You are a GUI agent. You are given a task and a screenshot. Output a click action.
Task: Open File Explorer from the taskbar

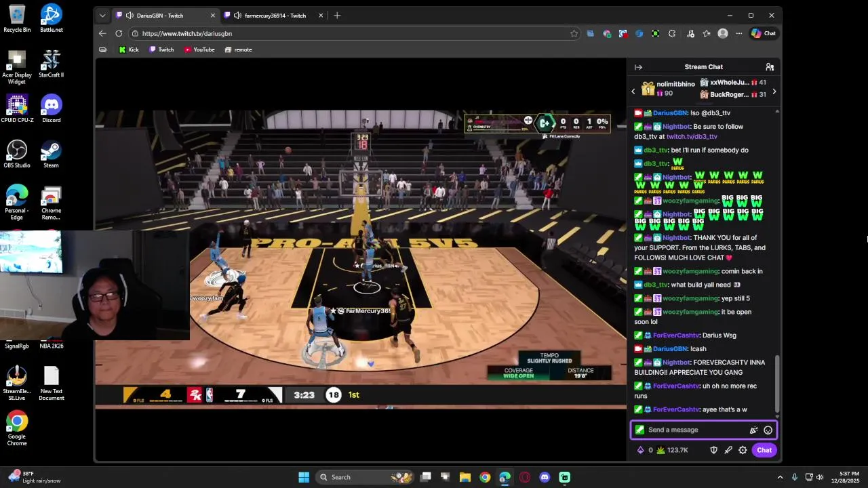465,477
